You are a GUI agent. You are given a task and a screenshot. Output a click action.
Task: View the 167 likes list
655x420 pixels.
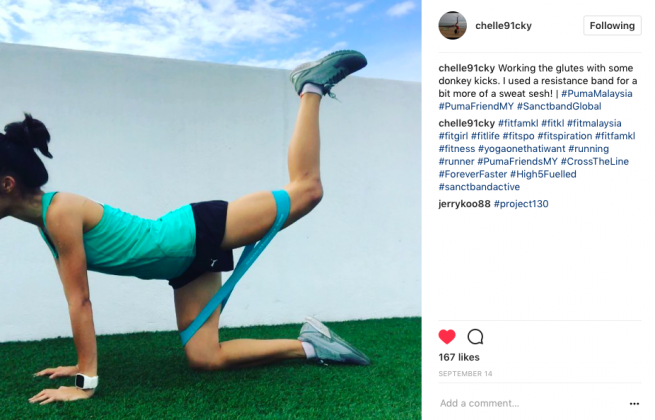[459, 357]
